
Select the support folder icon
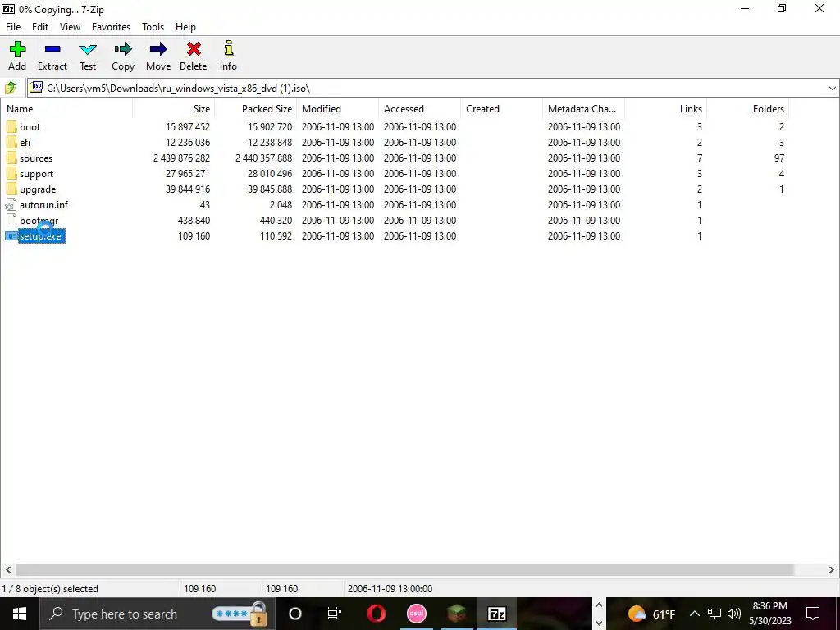coord(11,174)
